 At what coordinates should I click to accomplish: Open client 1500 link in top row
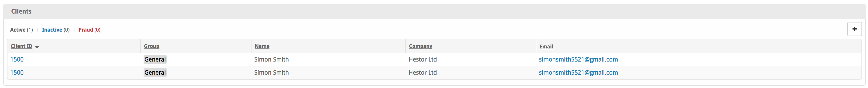(17, 59)
